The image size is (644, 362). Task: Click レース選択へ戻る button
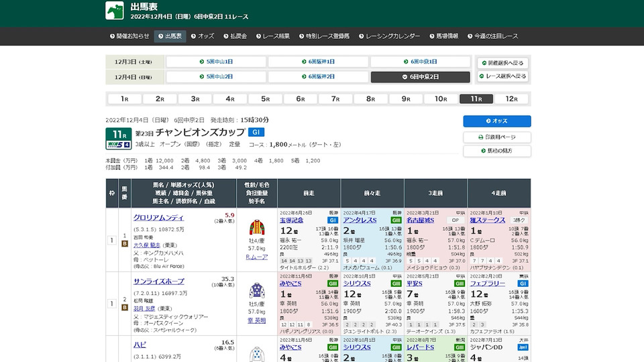click(x=502, y=76)
